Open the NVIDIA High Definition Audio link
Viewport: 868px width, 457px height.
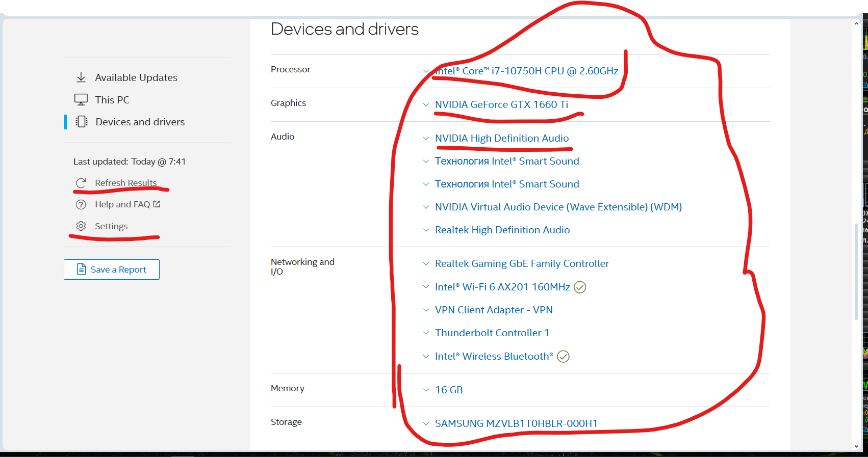click(x=502, y=138)
